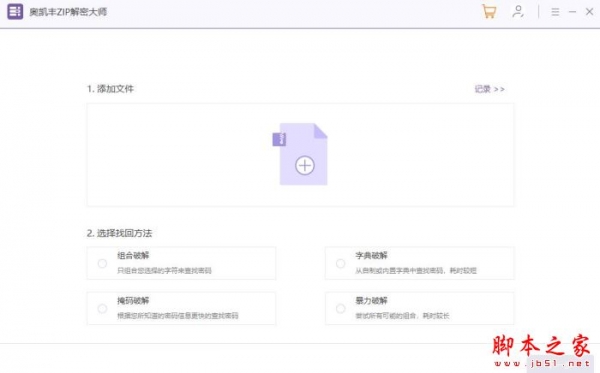Click the 奥凯丰ZIP解密大师 title text
This screenshot has width=600, height=373.
tap(68, 12)
